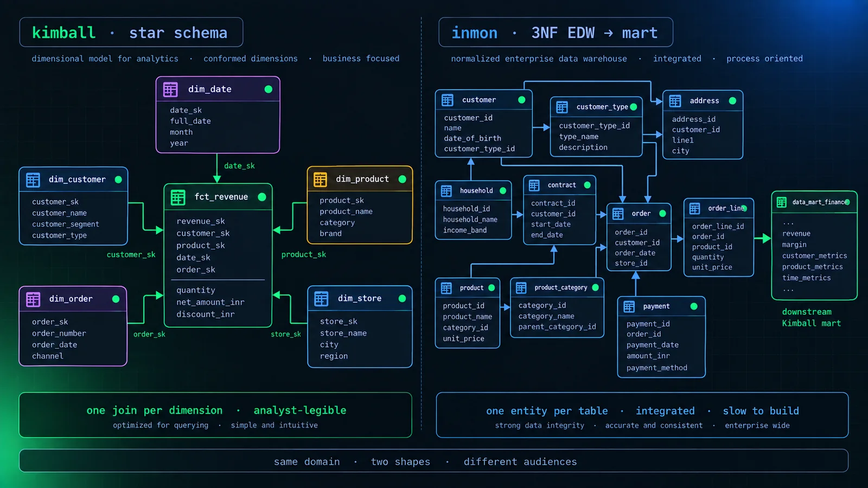Screen dimensions: 868x488
Task: Click the 'same domain · two shapes' footer bar
Action: point(434,461)
